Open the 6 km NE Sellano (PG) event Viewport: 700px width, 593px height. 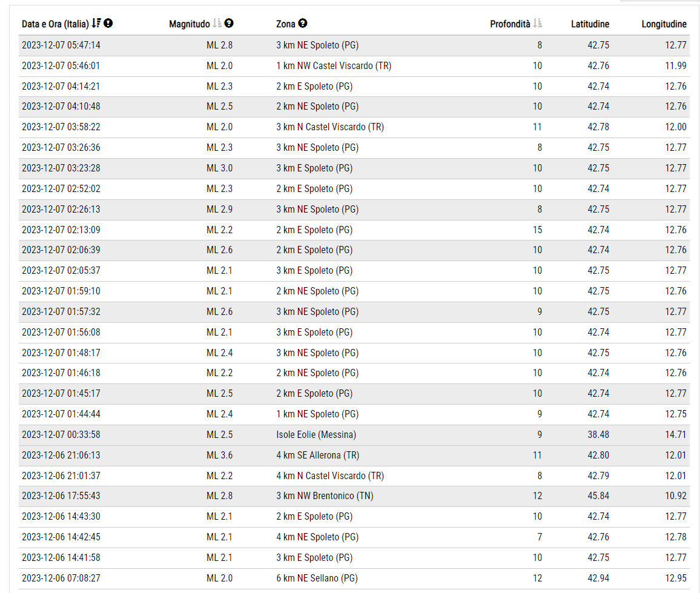tap(317, 578)
